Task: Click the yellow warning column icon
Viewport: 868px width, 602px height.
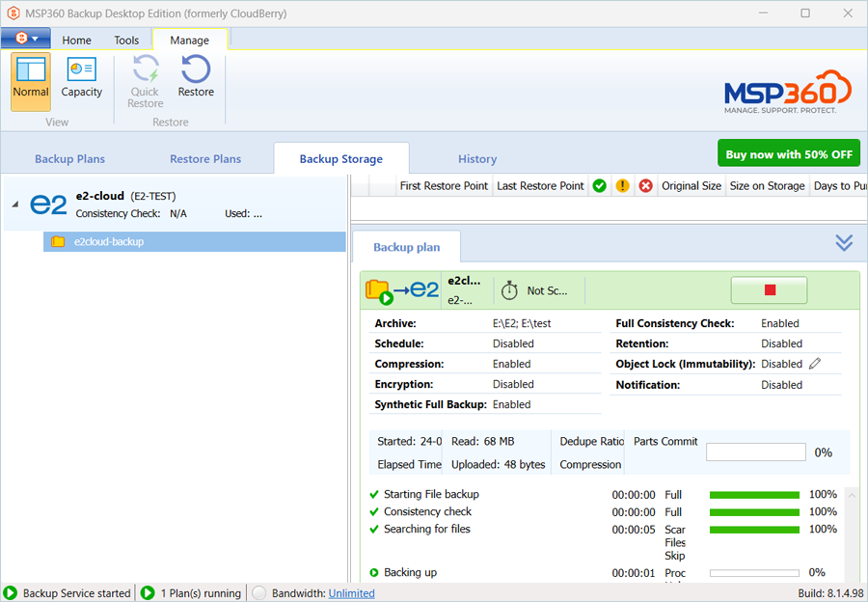Action: point(622,186)
